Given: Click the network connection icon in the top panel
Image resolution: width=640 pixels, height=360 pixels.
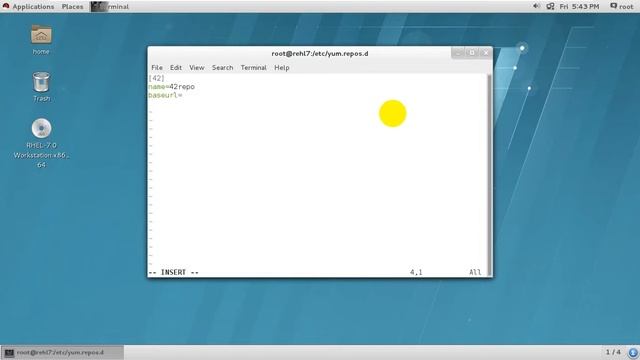Looking at the screenshot, I should tap(550, 6).
